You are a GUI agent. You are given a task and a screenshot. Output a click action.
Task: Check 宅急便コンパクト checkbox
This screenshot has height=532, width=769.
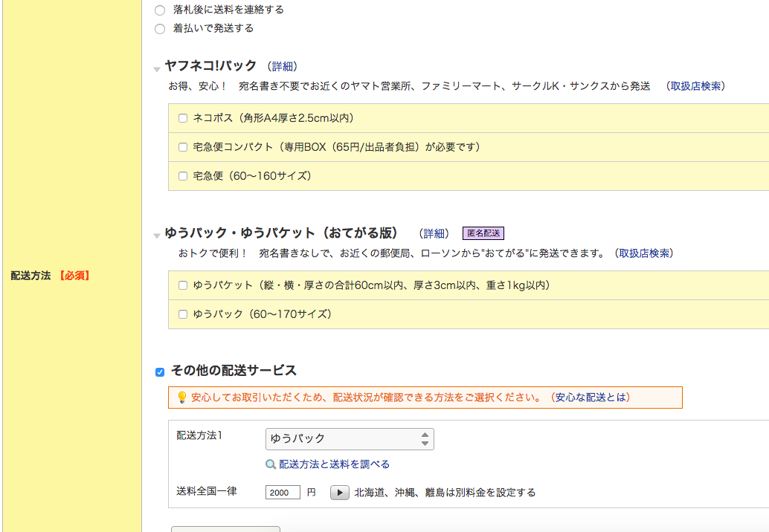click(183, 147)
